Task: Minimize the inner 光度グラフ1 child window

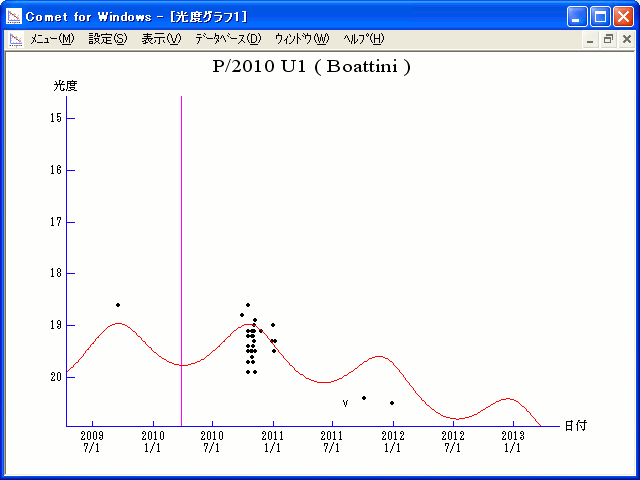Action: click(x=590, y=39)
